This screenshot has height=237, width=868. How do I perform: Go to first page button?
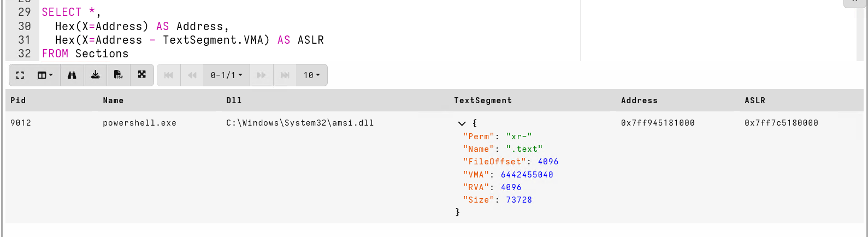169,75
